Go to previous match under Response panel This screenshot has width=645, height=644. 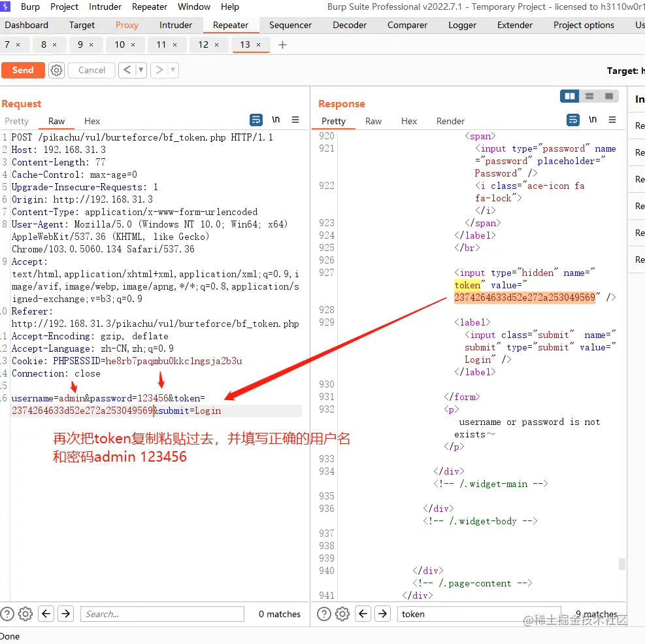click(x=363, y=614)
